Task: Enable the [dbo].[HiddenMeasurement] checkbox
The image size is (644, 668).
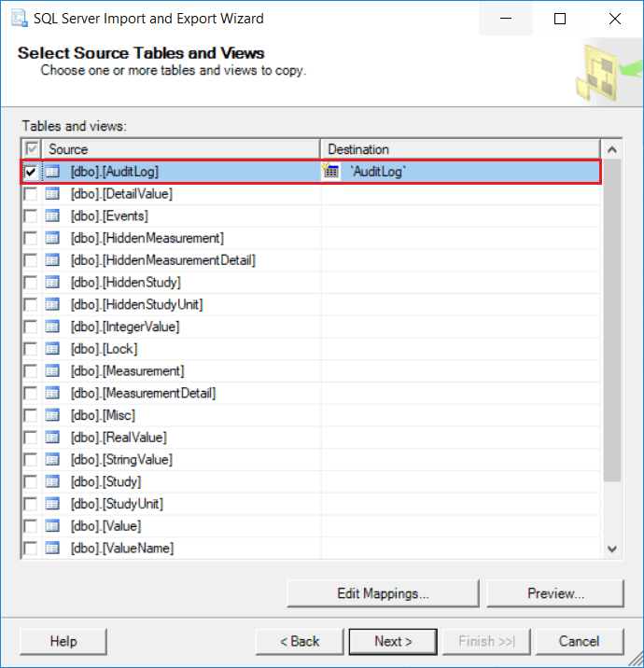Action: (31, 238)
